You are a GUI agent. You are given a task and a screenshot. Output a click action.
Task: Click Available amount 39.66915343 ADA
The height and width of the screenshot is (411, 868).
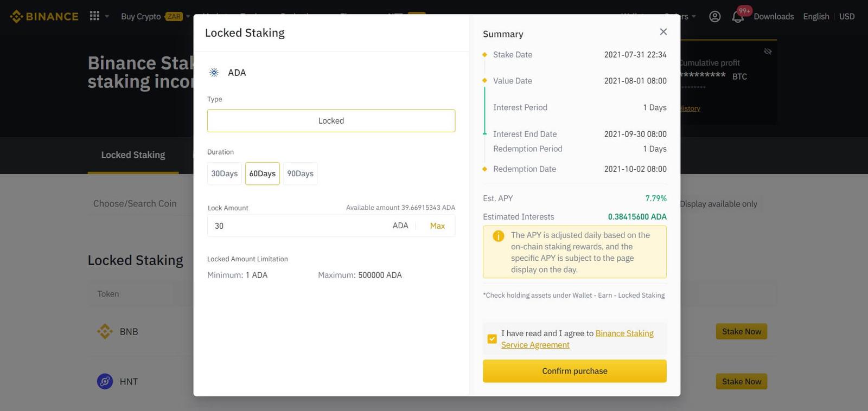pyautogui.click(x=400, y=208)
